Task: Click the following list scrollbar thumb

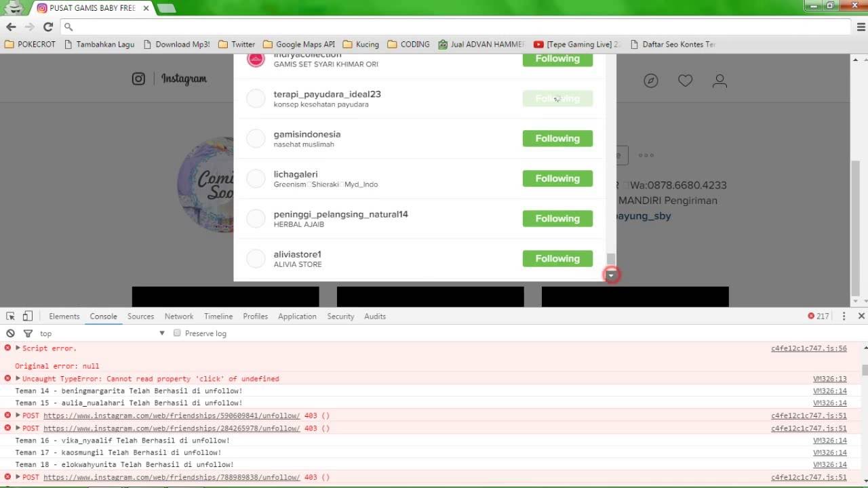Action: (x=611, y=259)
